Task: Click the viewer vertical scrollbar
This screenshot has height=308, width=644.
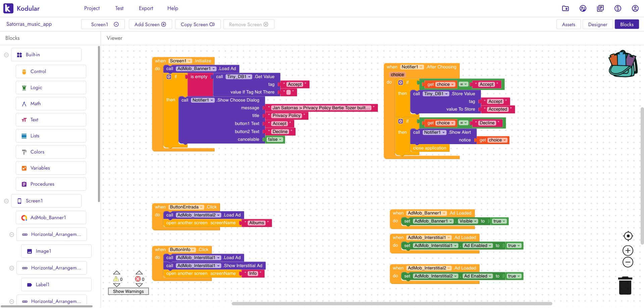Action: (642, 176)
